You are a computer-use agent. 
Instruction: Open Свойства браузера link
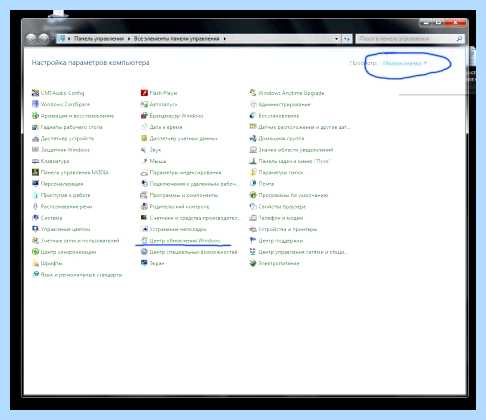click(282, 206)
